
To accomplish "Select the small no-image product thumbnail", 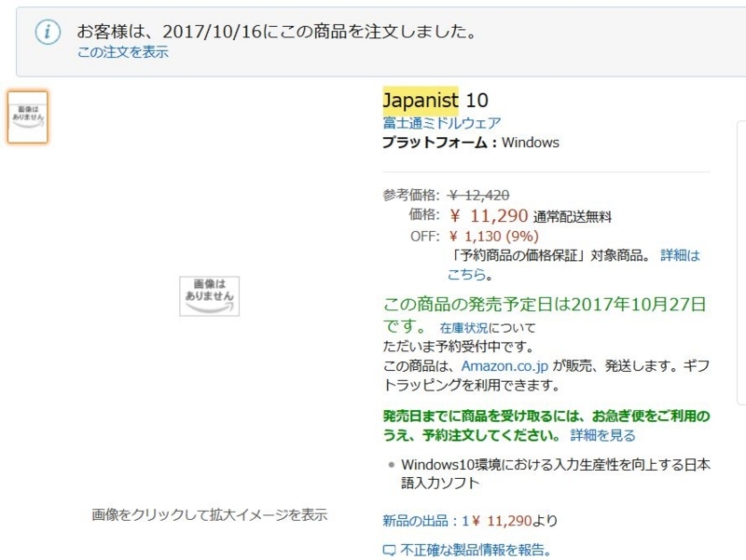I will point(28,117).
